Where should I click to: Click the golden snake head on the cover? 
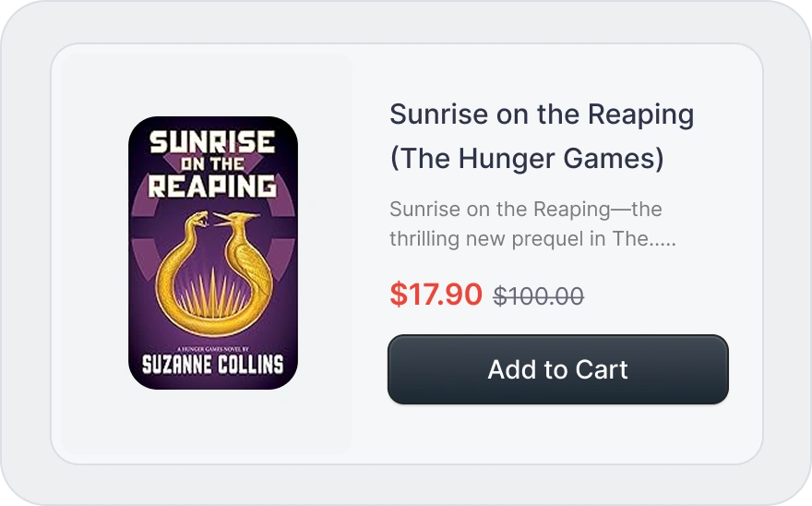[197, 220]
